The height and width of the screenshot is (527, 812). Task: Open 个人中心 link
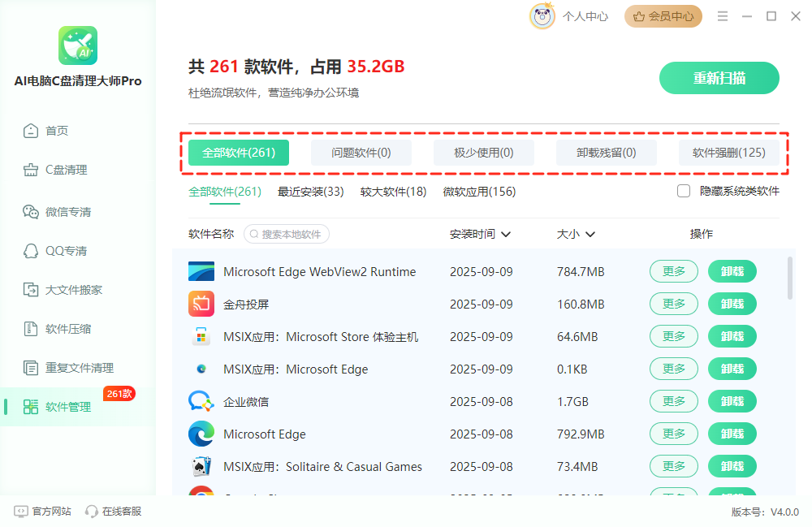click(585, 16)
